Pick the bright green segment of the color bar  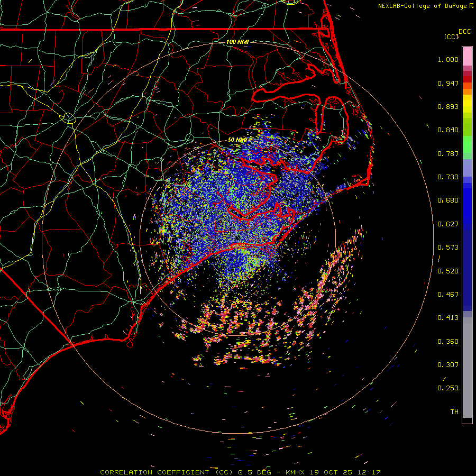[x=467, y=144]
